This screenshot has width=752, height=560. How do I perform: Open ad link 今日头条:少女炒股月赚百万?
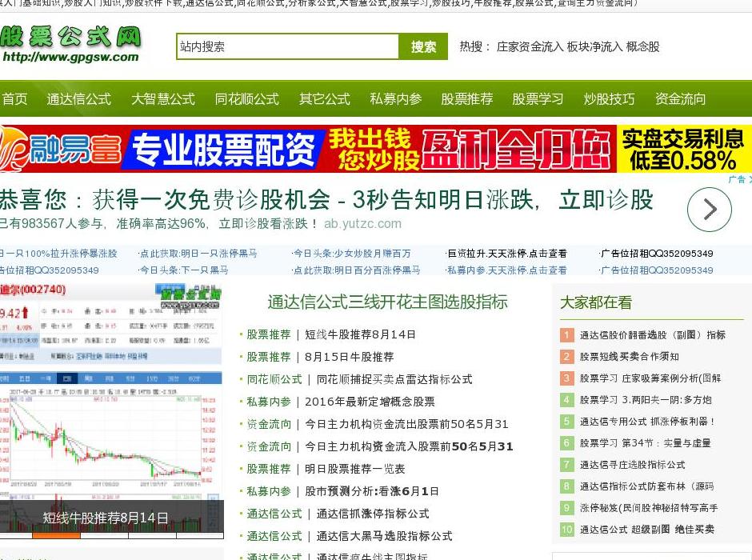(x=351, y=254)
